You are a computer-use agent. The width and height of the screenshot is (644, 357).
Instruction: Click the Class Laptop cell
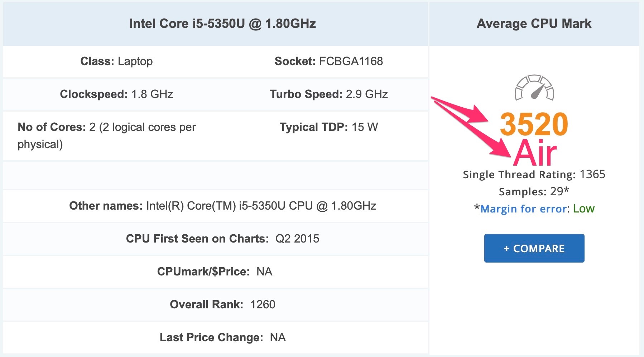click(x=116, y=61)
